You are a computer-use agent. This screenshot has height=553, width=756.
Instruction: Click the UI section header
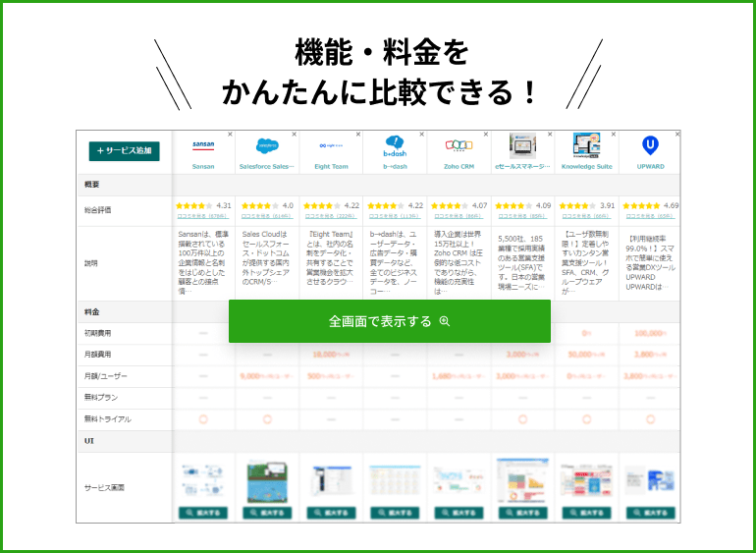(x=89, y=441)
